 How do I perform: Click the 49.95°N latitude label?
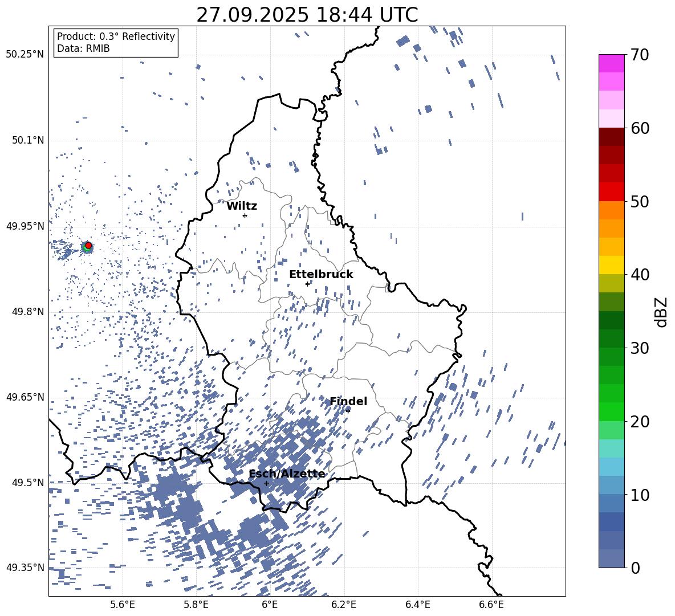tap(25, 226)
